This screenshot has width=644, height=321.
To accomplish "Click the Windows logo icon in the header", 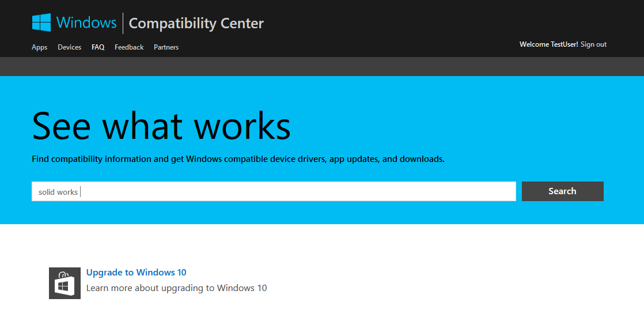I will (41, 22).
